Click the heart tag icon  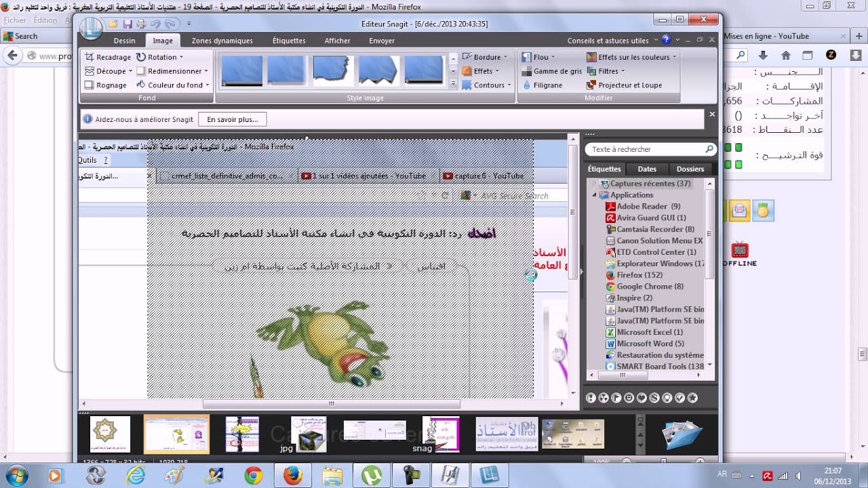click(x=642, y=398)
